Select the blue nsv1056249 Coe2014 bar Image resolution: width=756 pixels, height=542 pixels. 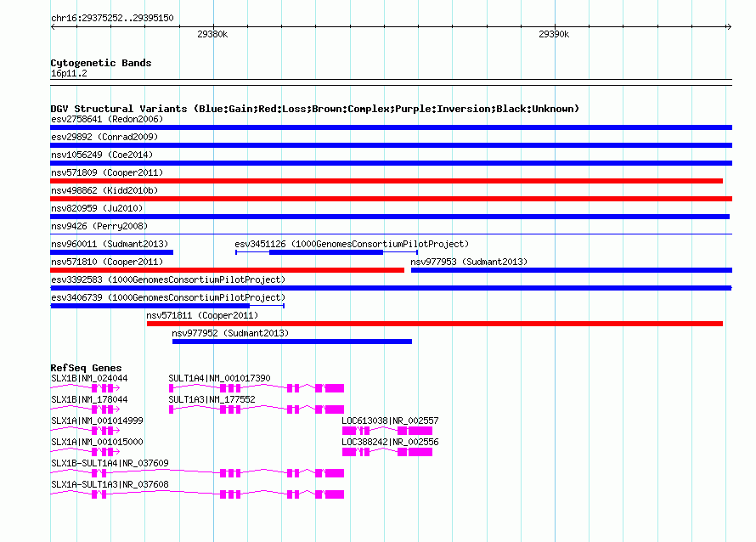391,163
